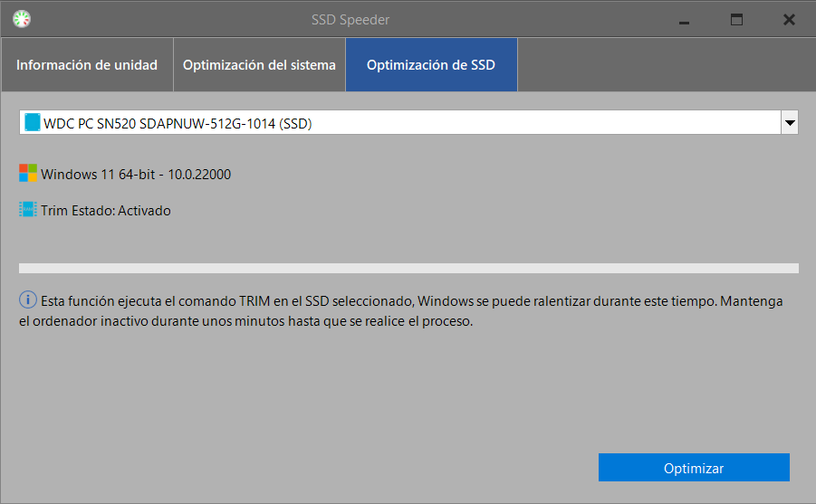Minimize the SSD Speeder window
Viewport: 816px width, 504px height.
tap(685, 19)
